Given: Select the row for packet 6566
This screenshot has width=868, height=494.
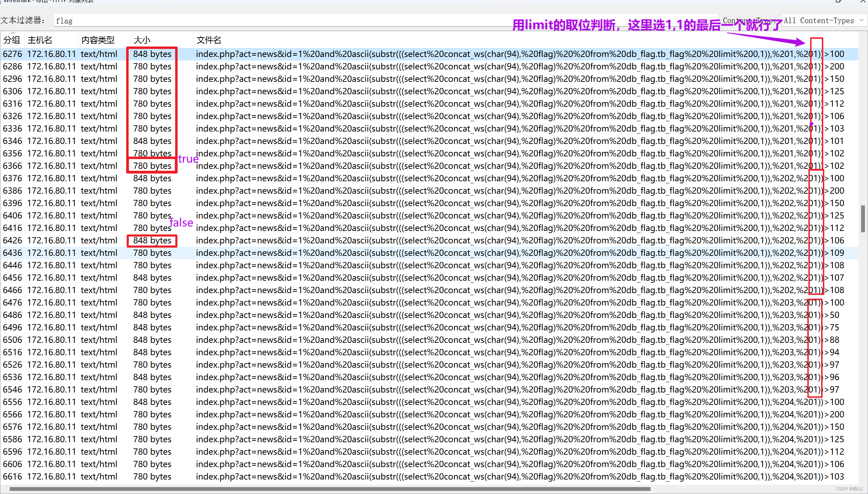Looking at the screenshot, I should pyautogui.click(x=429, y=414).
